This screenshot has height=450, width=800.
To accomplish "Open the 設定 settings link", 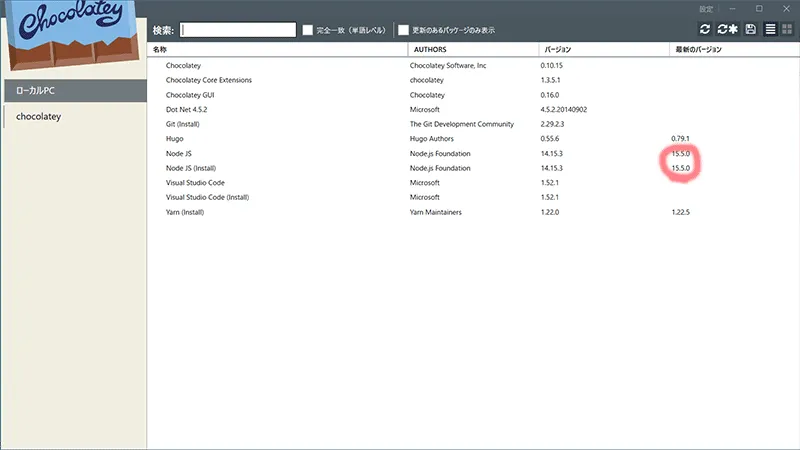I will click(x=706, y=9).
